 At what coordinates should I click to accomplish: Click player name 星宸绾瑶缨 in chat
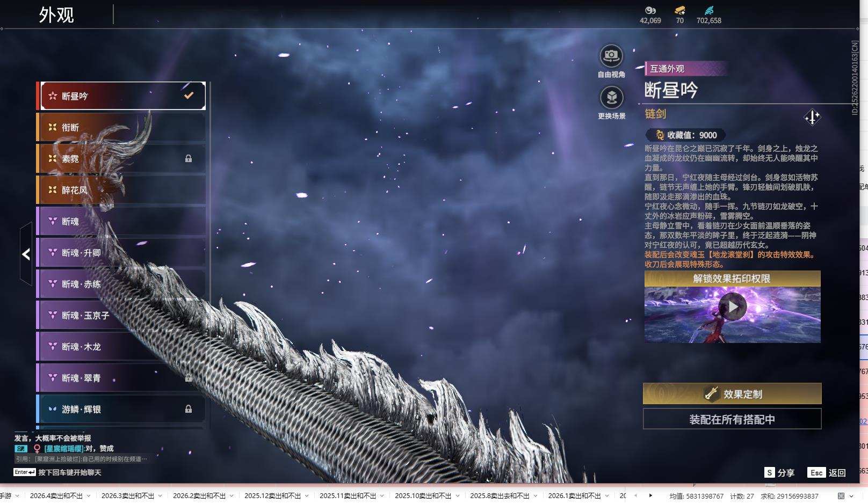[x=63, y=449]
